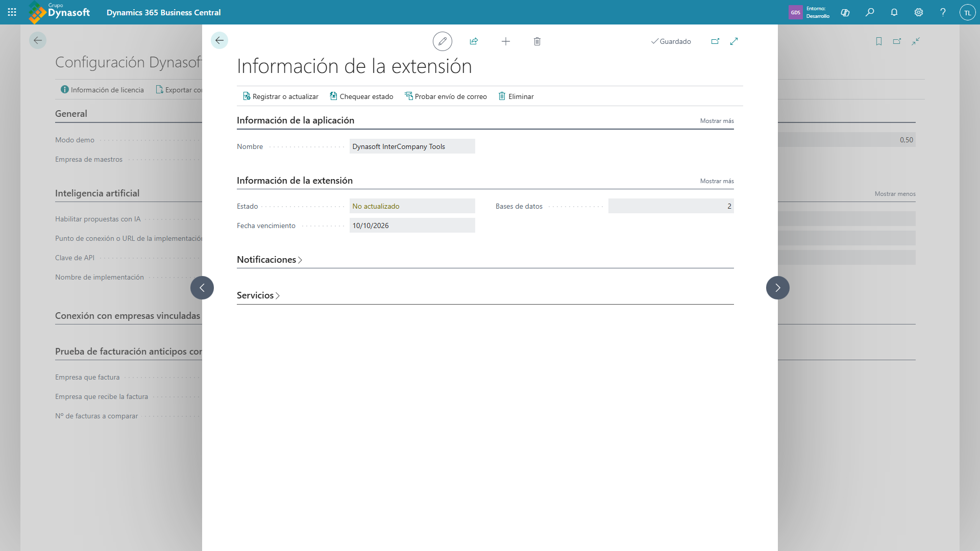Click the Estado field No actualizado
The image size is (980, 551).
pyautogui.click(x=412, y=206)
